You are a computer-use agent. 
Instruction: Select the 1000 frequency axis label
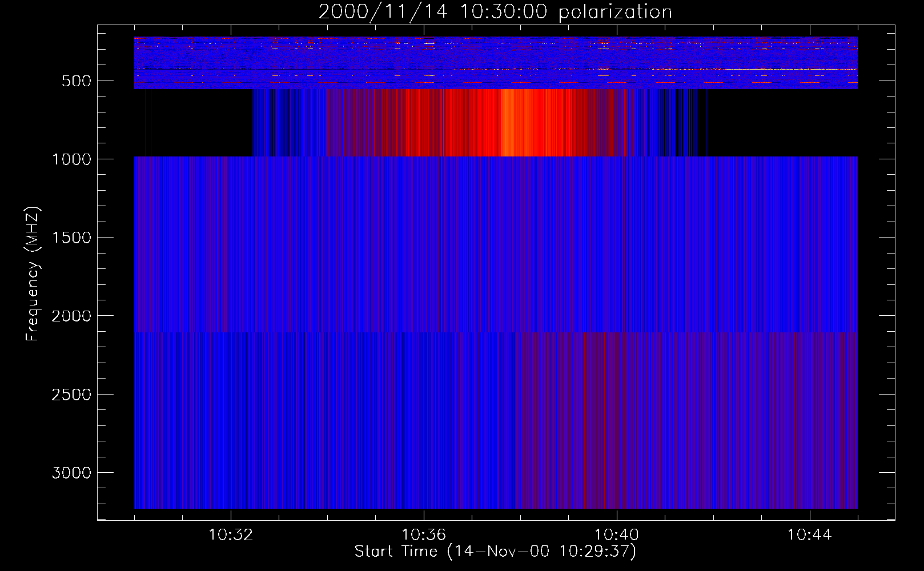pyautogui.click(x=71, y=159)
